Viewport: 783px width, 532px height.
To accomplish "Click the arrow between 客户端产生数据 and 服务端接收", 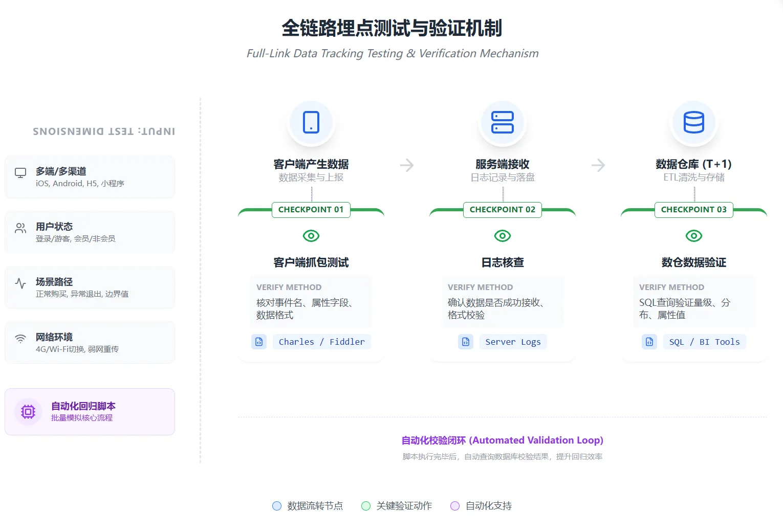I will (x=407, y=165).
